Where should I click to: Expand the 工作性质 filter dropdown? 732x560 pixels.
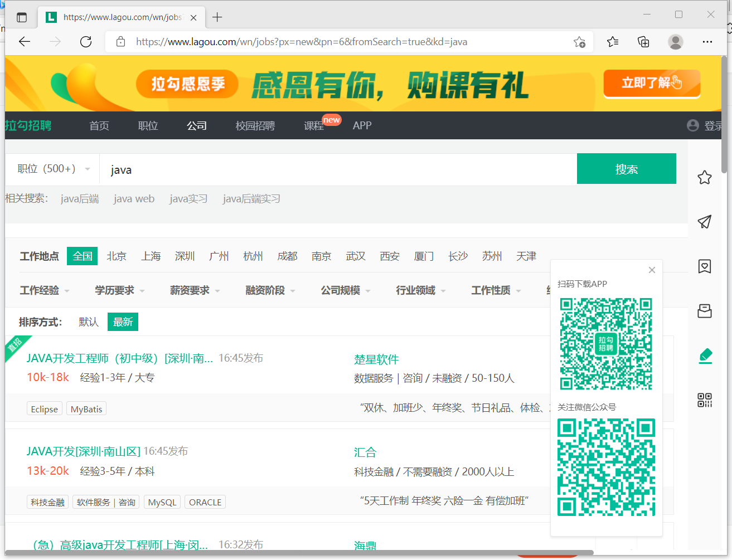pos(496,290)
